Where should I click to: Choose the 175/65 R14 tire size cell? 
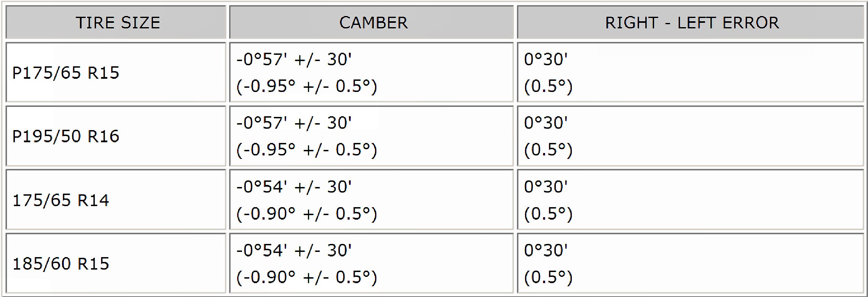[x=61, y=200]
